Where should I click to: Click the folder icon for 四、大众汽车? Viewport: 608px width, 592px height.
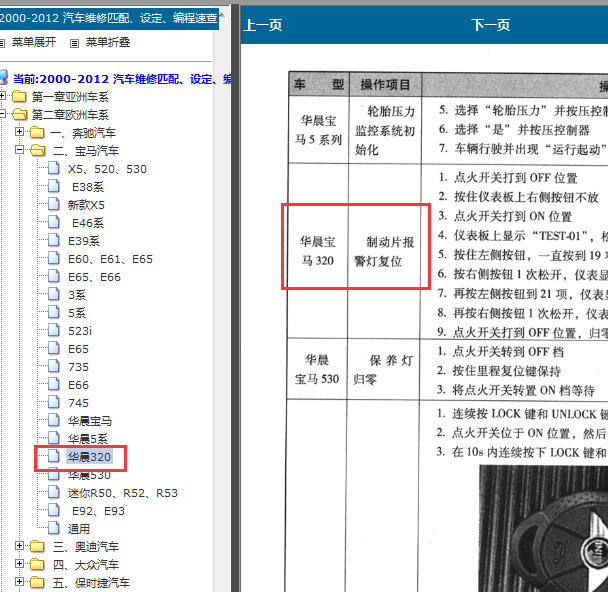[37, 564]
